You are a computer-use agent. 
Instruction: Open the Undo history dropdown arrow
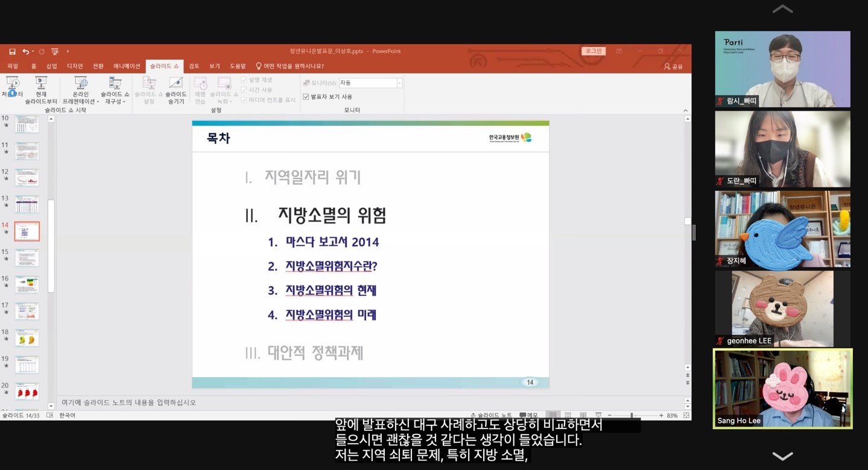[33, 52]
